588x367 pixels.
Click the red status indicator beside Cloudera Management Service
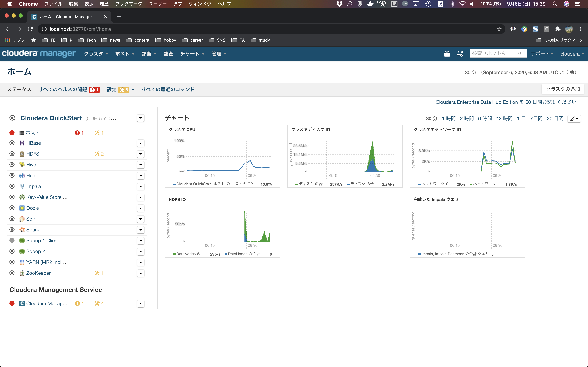pyautogui.click(x=12, y=303)
